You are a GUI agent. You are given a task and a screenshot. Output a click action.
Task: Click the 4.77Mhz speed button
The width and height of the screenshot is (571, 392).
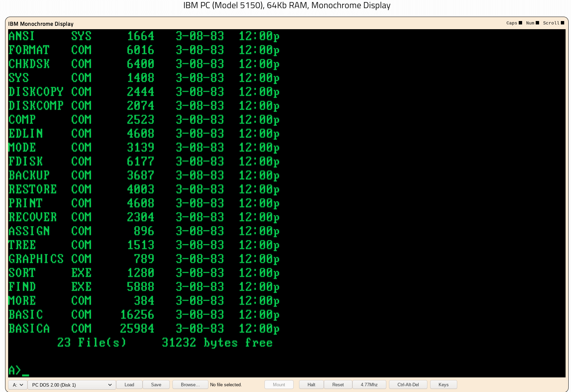tap(369, 385)
